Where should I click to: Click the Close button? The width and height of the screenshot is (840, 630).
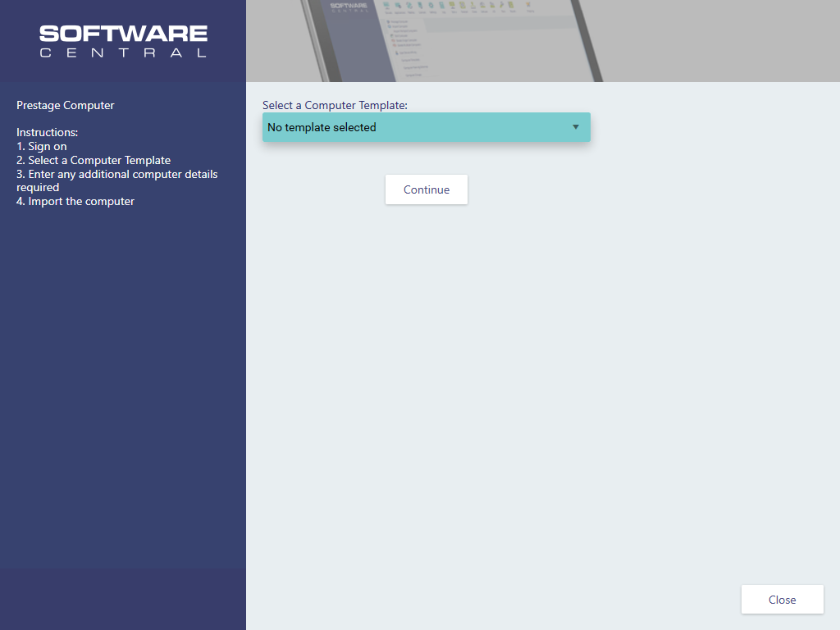click(782, 600)
